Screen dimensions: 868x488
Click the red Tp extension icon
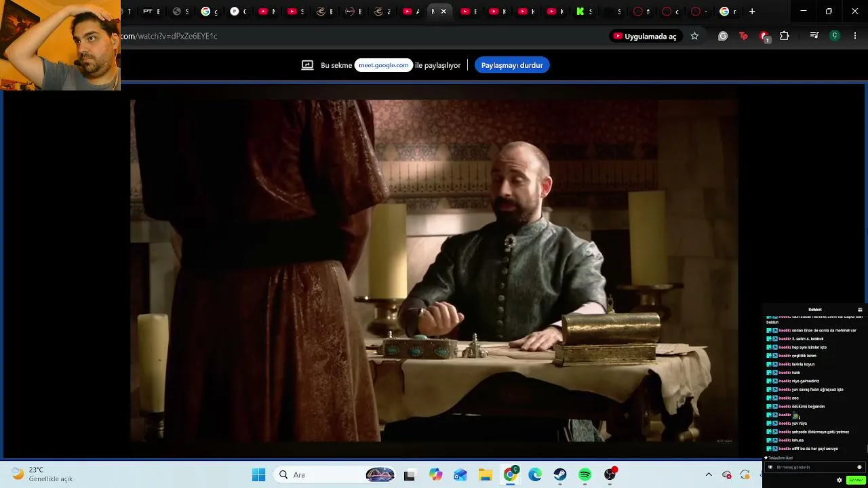(x=743, y=36)
